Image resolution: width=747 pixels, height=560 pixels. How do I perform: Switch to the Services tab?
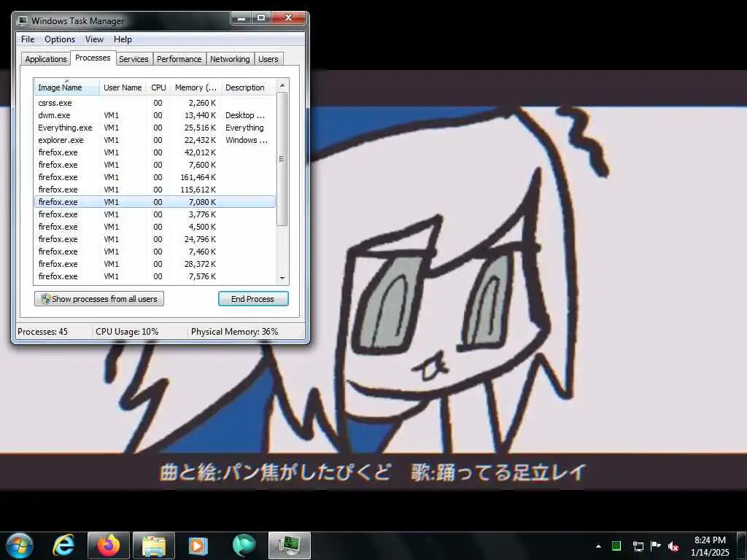(x=133, y=59)
